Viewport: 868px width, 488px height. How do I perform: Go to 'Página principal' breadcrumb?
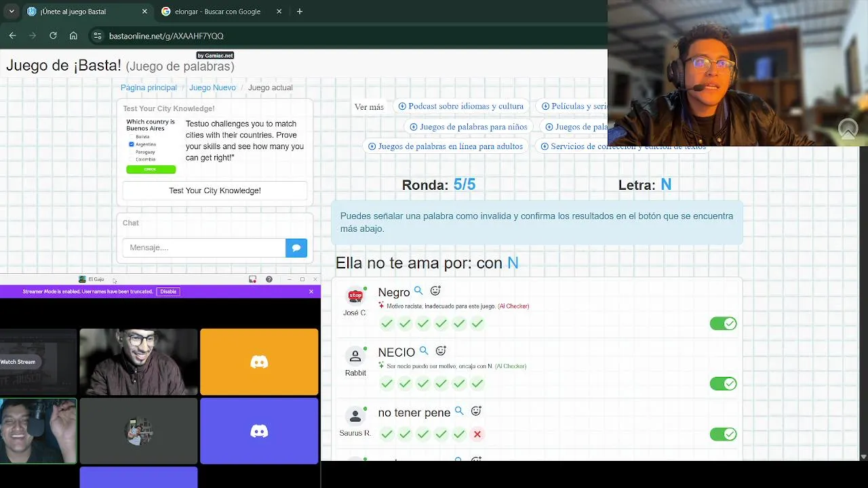[149, 87]
